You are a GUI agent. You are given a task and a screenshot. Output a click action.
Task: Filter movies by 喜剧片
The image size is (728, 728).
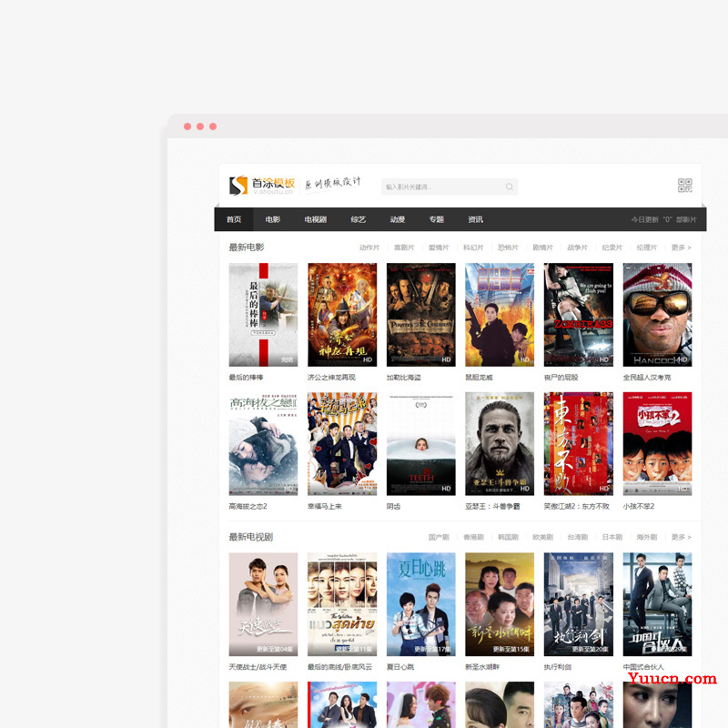pos(404,248)
